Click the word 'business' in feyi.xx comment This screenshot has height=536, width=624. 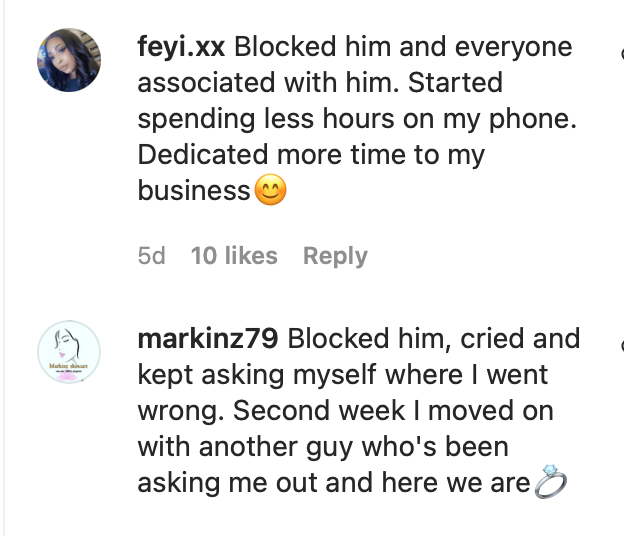[194, 191]
